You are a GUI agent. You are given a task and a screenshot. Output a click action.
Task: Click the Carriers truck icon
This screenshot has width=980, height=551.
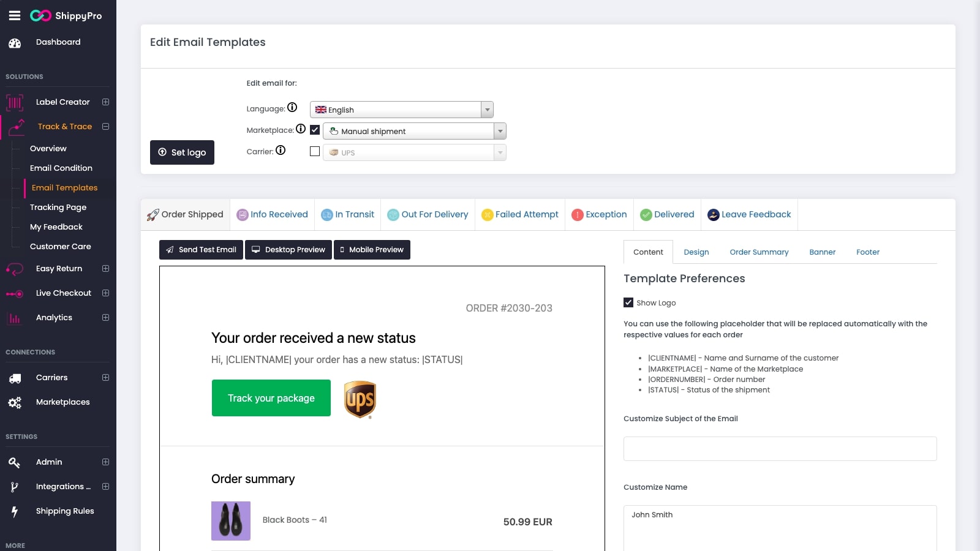[x=15, y=378]
